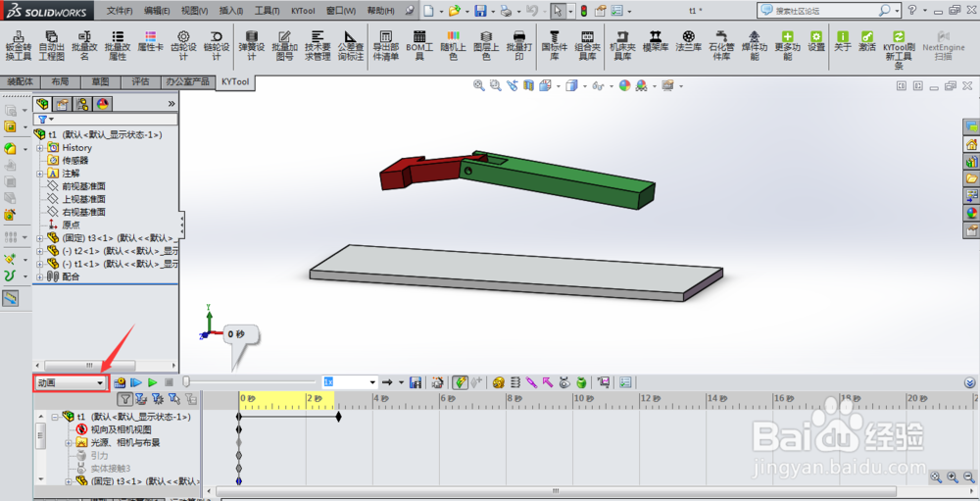Open the 办公室产品 tab

[x=188, y=82]
